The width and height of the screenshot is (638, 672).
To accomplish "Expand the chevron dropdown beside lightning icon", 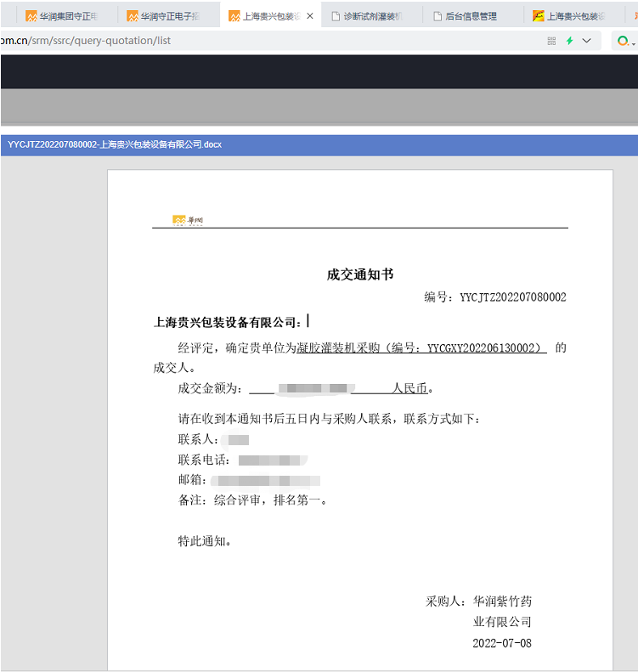I will point(587,41).
